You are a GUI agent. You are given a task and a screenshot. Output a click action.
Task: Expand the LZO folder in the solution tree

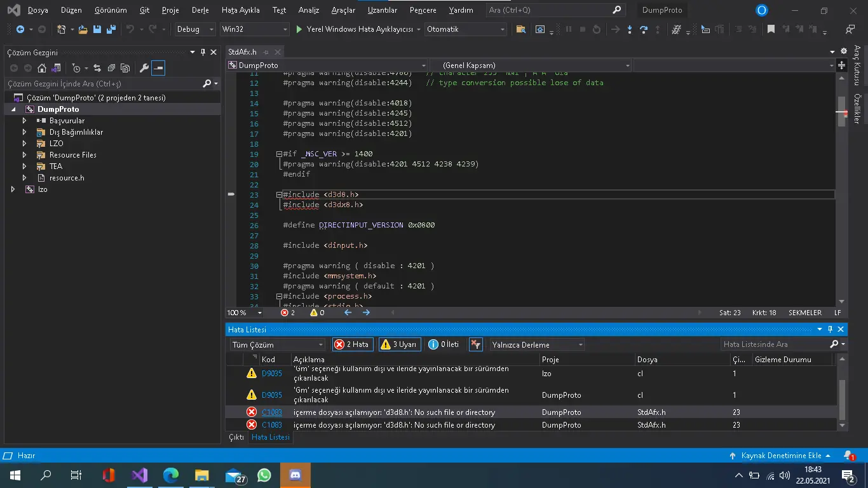pos(24,144)
